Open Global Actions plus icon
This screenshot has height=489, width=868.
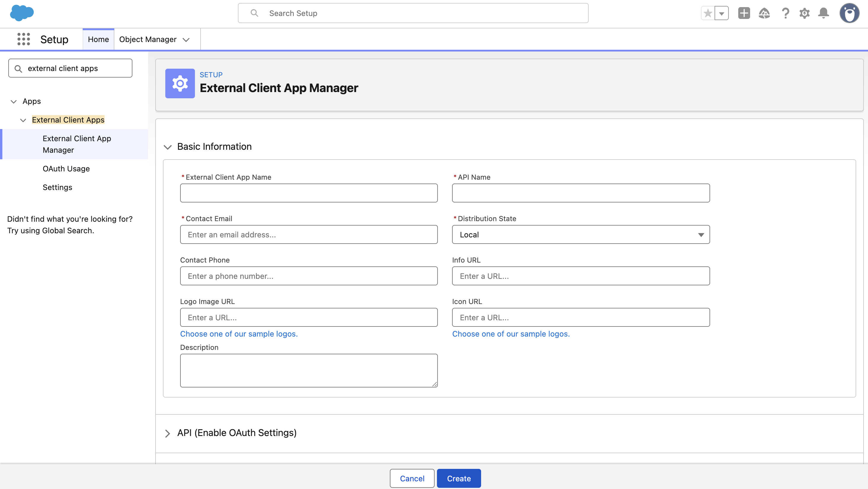coord(744,13)
